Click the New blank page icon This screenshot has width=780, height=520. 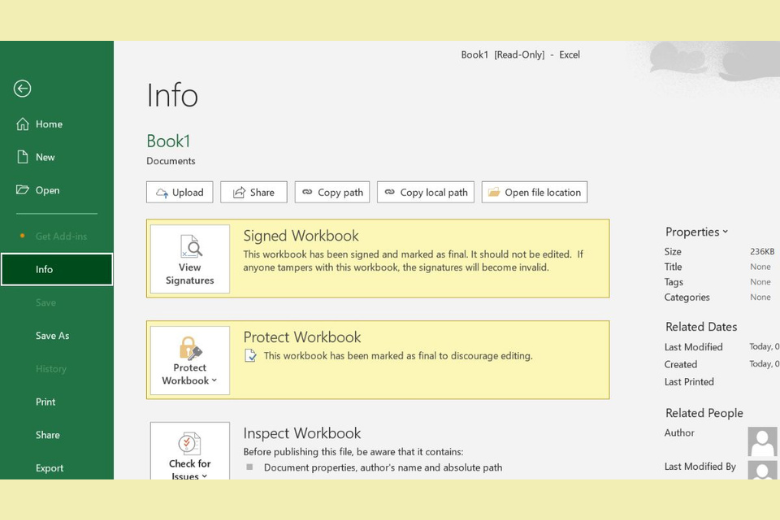pos(22,157)
